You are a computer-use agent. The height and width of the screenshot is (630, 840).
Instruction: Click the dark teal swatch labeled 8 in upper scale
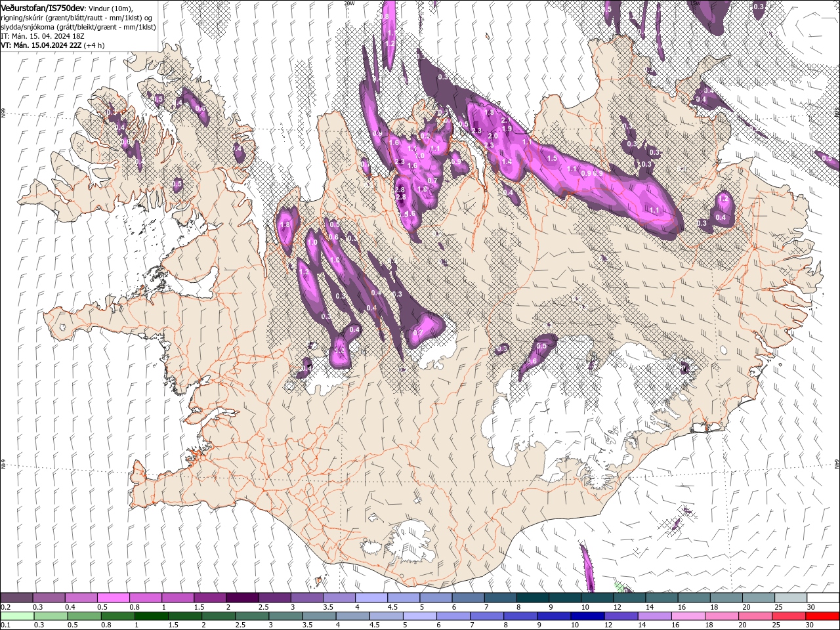pos(533,597)
